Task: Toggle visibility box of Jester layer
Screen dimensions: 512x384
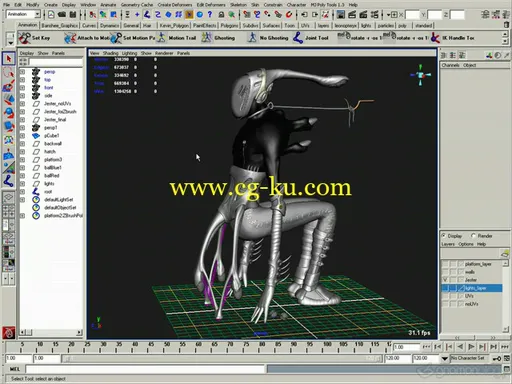Action: [445, 280]
